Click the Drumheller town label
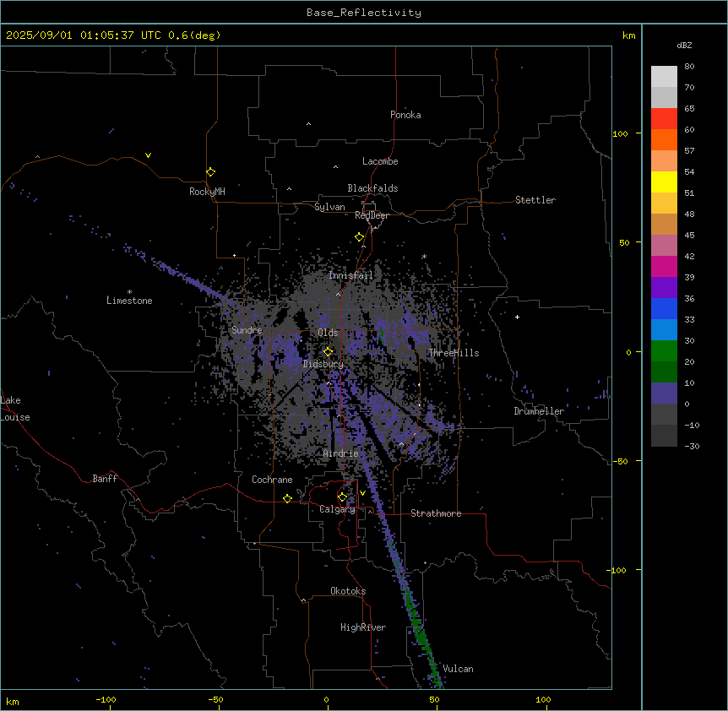Image resolution: width=728 pixels, height=711 pixels. (539, 411)
